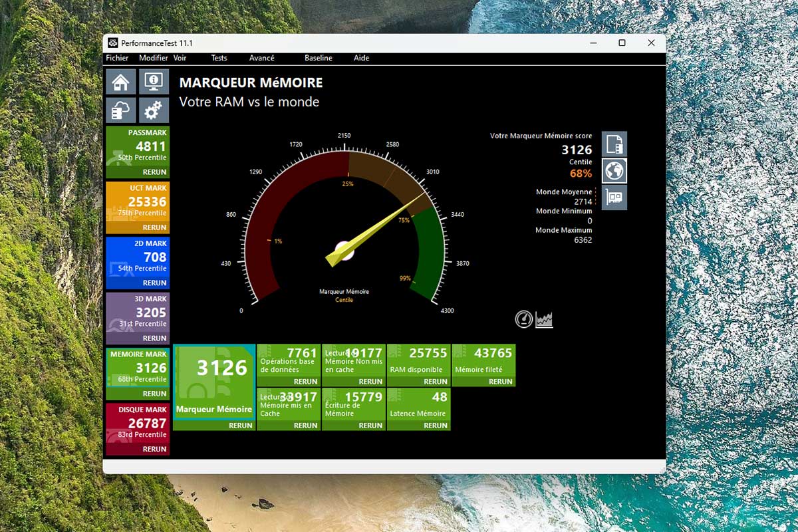Click the 1% gauge percentile marker
The height and width of the screenshot is (532, 798).
(278, 241)
